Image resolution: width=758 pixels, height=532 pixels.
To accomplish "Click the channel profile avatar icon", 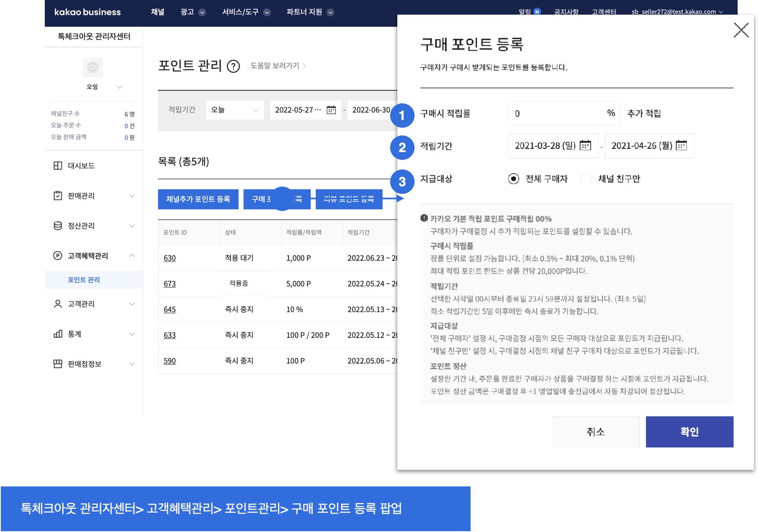I will point(93,68).
